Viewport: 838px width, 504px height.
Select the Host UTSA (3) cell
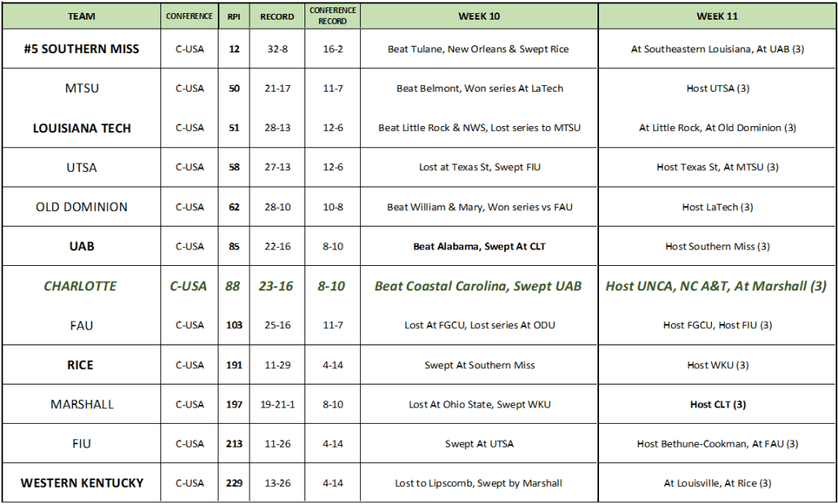717,88
